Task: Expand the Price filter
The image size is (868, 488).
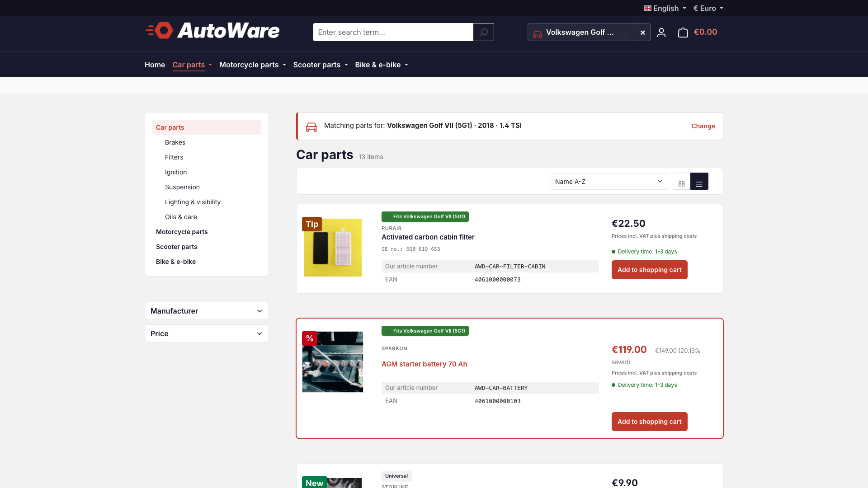Action: click(207, 333)
